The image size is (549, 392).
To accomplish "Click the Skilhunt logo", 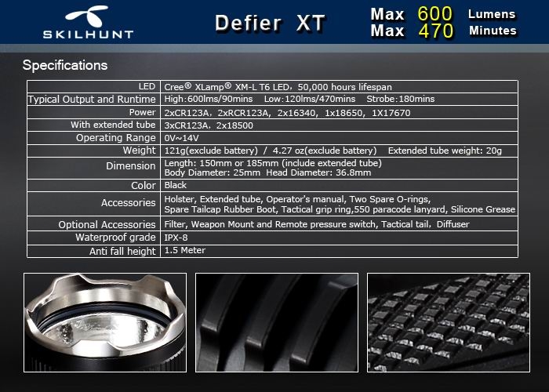I will click(x=88, y=22).
